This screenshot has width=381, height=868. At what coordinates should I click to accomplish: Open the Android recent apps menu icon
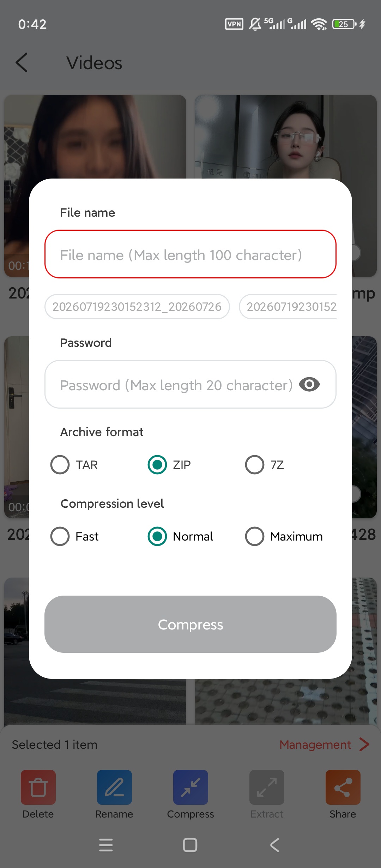tap(106, 845)
